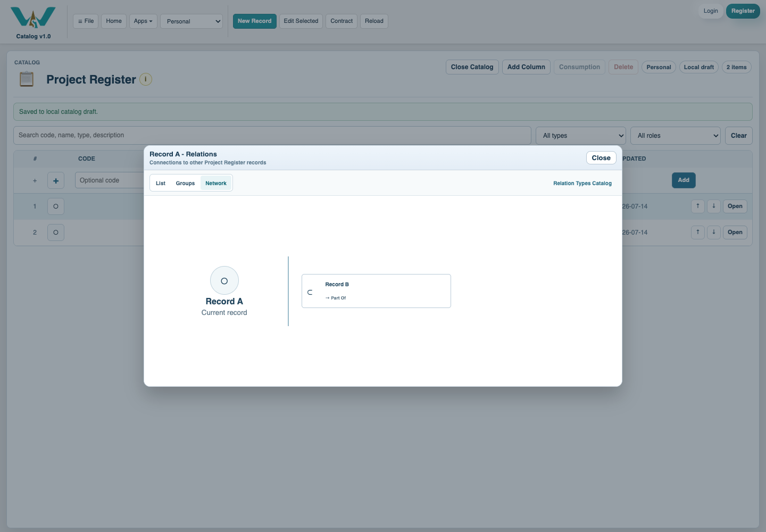The height and width of the screenshot is (532, 766).
Task: Select the Network tab
Action: tap(216, 183)
